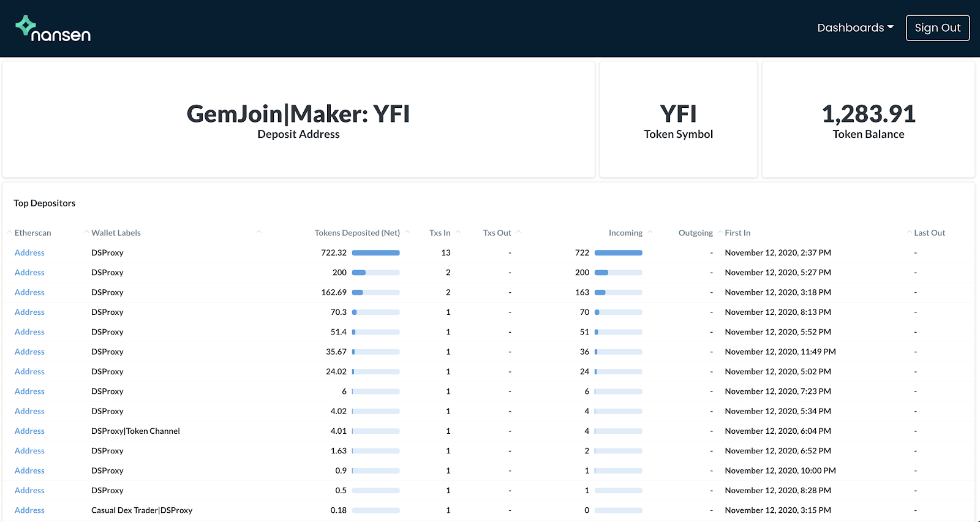Select date November 12, 2020, 11:49 PM

780,352
